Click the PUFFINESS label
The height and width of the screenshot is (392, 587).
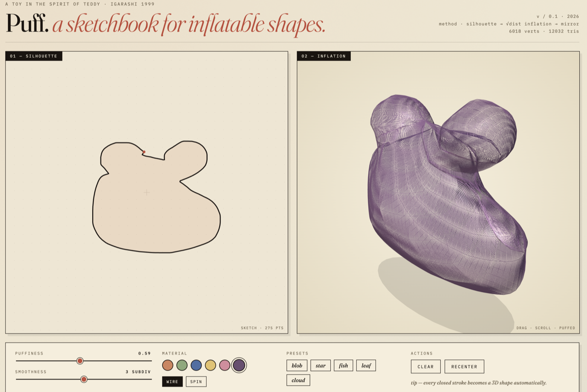(29, 353)
